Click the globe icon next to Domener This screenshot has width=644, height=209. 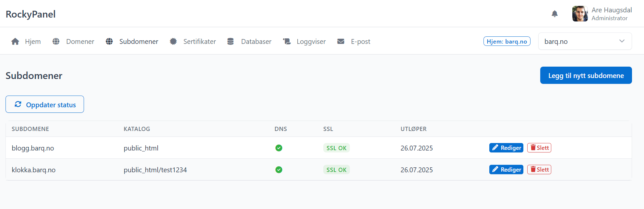(56, 42)
